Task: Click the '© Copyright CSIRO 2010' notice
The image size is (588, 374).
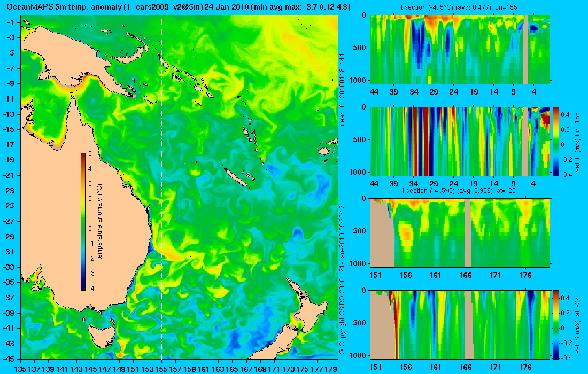Action: pos(342,317)
